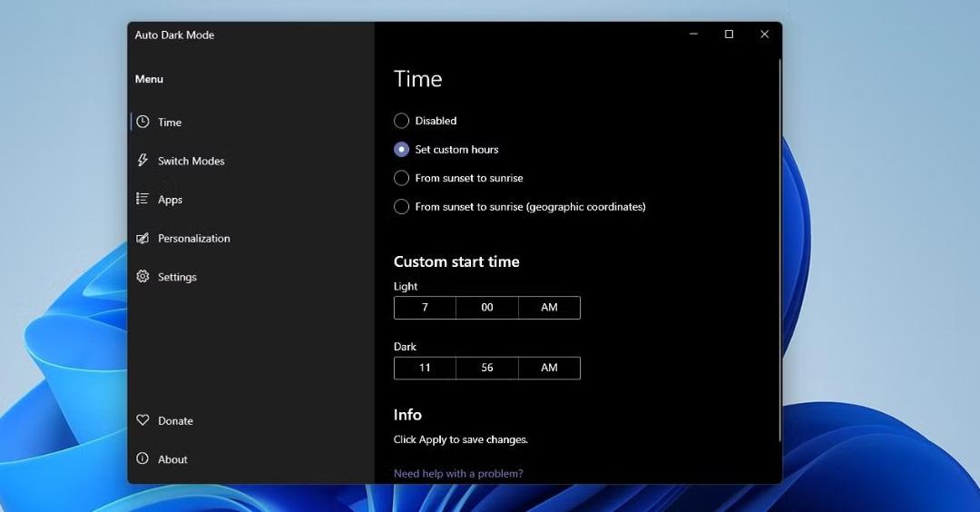Choose From sunset to sunrise option
980x512 pixels.
[x=401, y=178]
